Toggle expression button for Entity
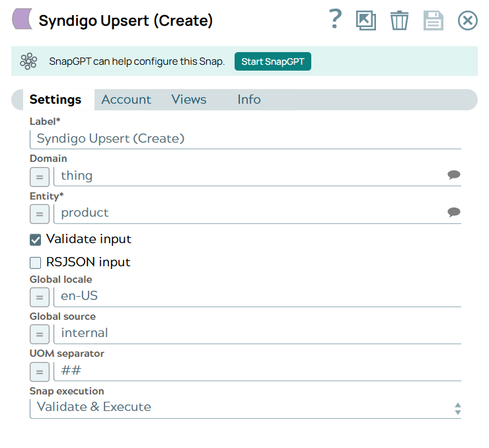Image resolution: width=489 pixels, height=448 pixels. pyautogui.click(x=40, y=213)
